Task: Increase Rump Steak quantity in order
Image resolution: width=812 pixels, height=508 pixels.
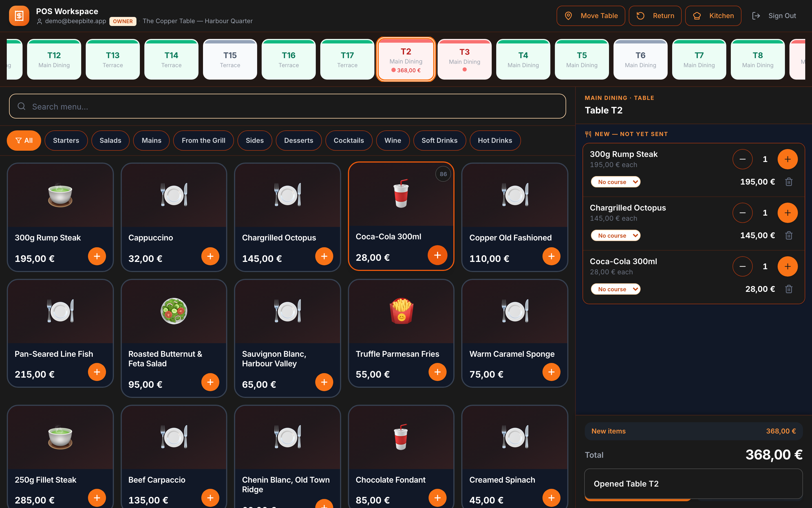Action: click(787, 159)
